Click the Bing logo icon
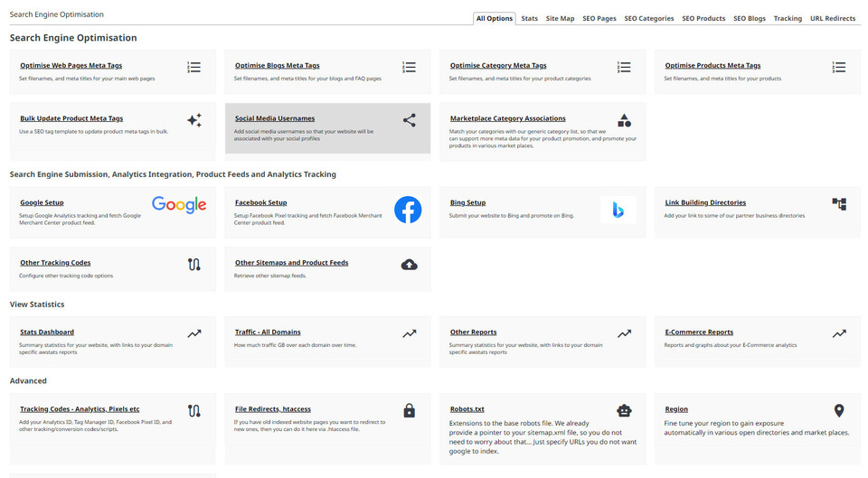This screenshot has width=868, height=478. 618,210
